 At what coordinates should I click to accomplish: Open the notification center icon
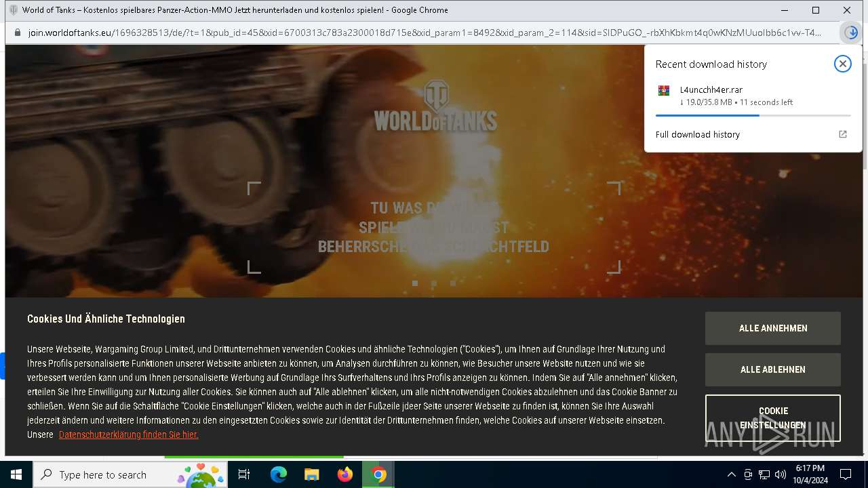pyautogui.click(x=846, y=474)
